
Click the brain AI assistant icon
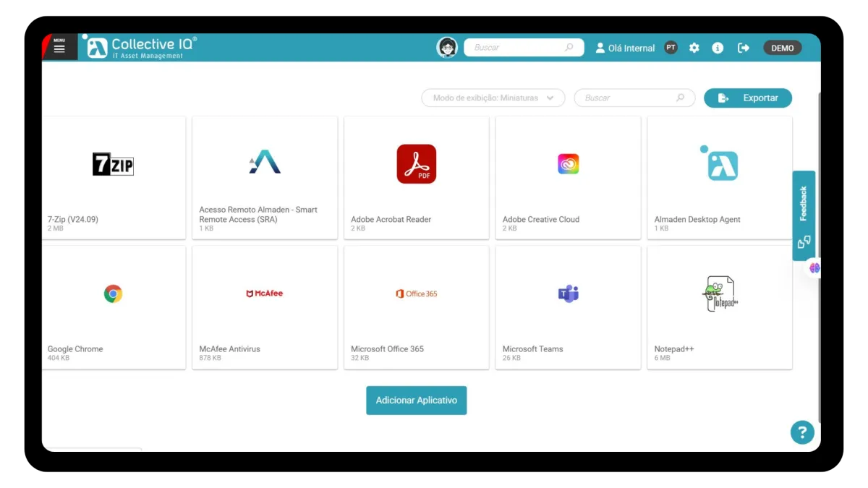coord(814,268)
